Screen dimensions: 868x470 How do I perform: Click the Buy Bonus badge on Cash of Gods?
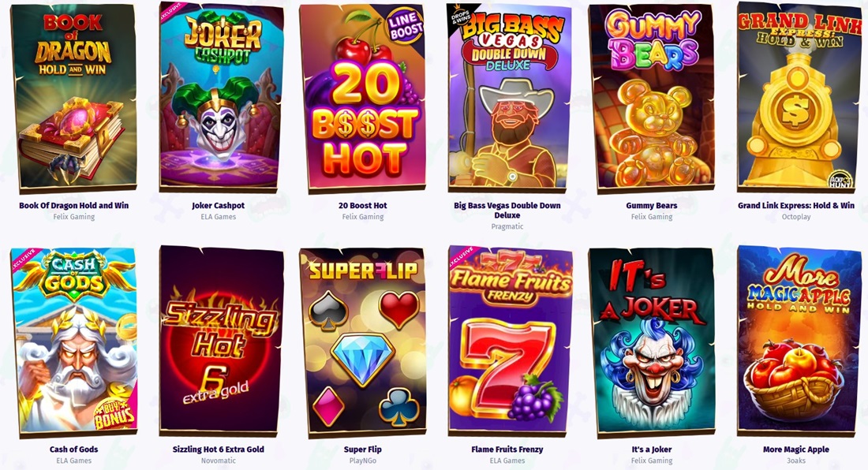tap(114, 414)
